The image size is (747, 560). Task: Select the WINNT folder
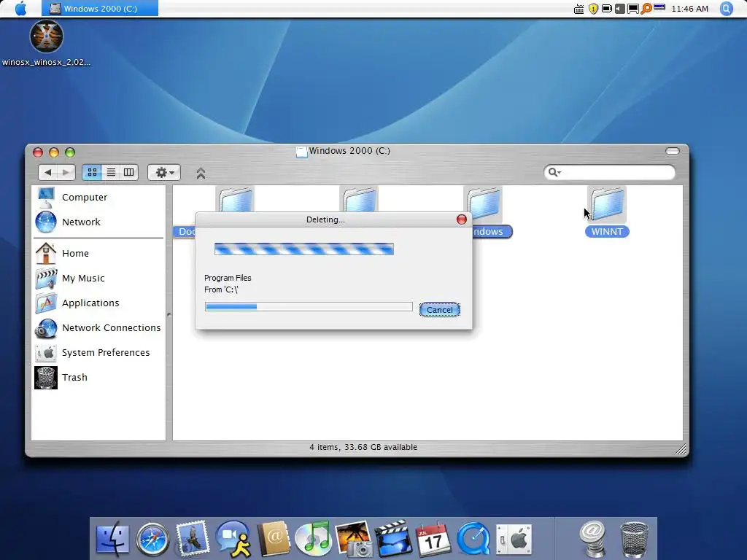coord(607,205)
